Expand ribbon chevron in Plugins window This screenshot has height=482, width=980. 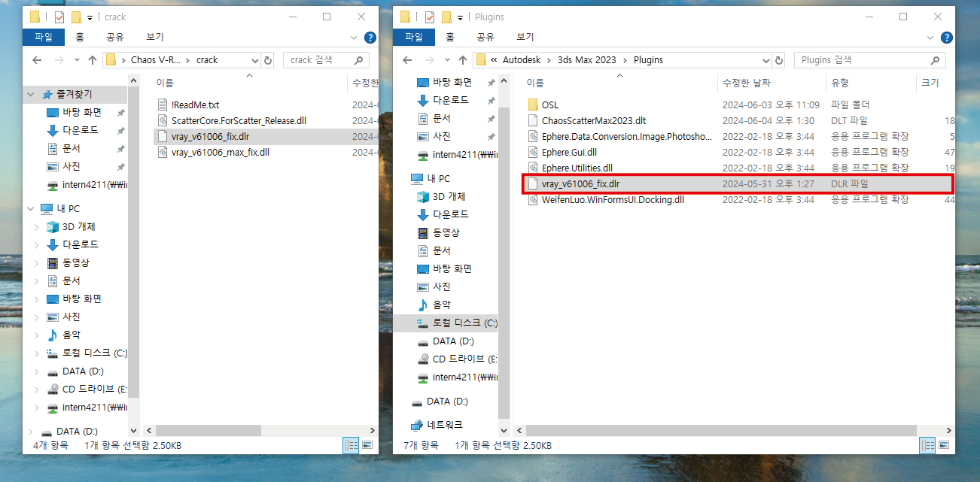click(932, 38)
